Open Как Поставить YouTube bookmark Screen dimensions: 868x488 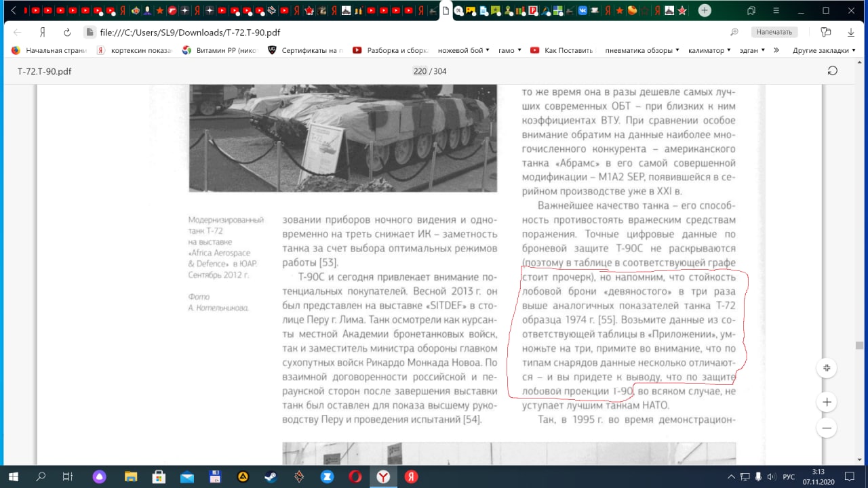point(562,50)
